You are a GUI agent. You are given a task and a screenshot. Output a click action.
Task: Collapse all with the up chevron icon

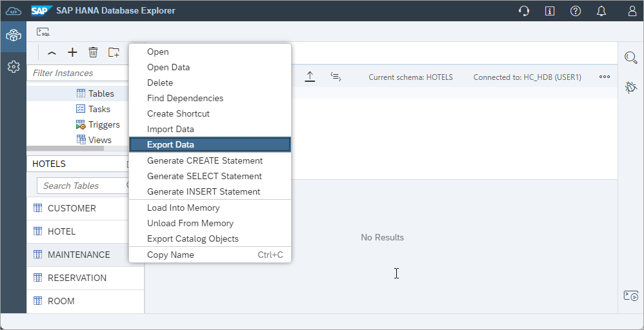(x=52, y=53)
